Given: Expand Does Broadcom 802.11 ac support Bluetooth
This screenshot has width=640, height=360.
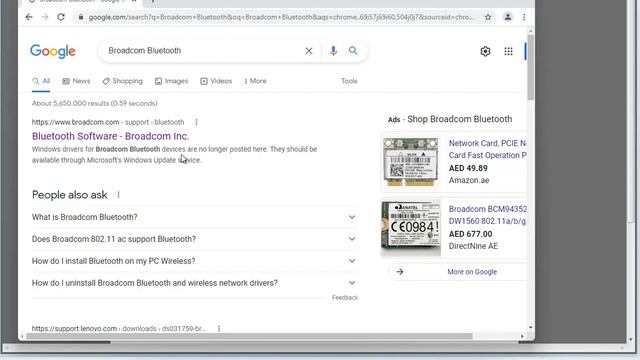Looking at the screenshot, I should 194,239.
